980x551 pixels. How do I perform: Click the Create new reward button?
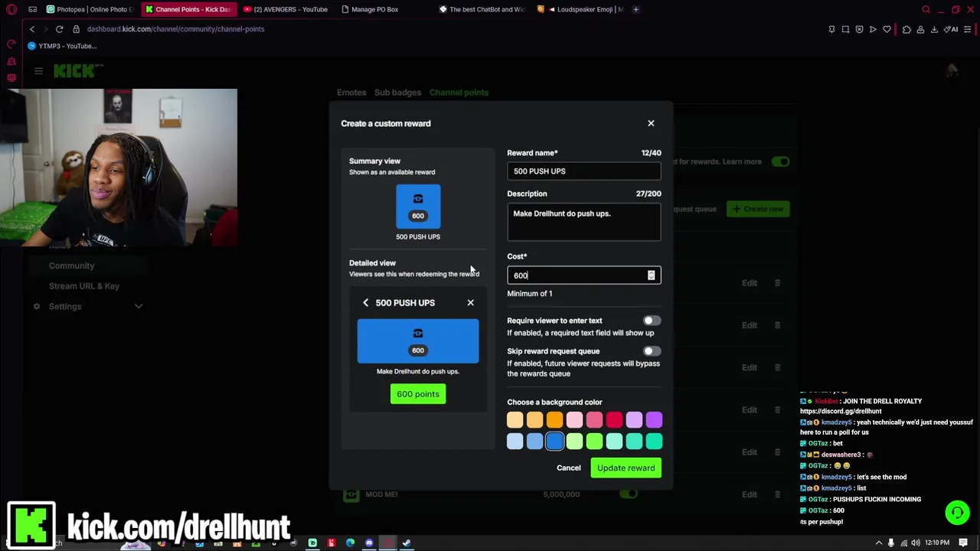(x=758, y=209)
